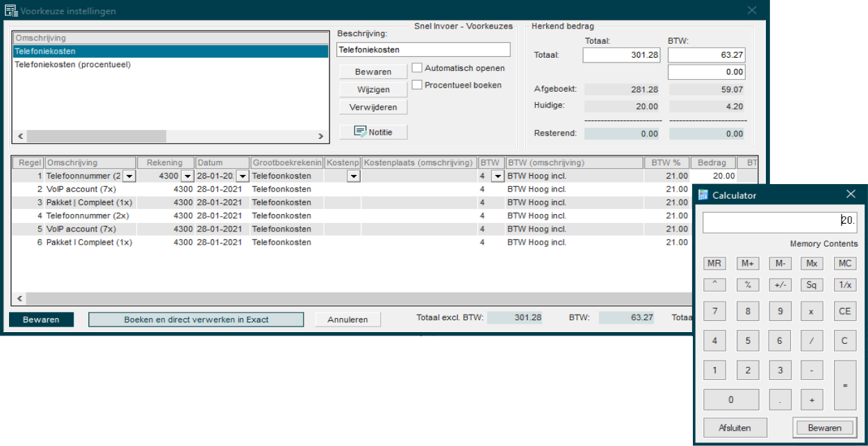Click calculator multiply (x) button
This screenshot has height=446, width=868.
coord(811,311)
